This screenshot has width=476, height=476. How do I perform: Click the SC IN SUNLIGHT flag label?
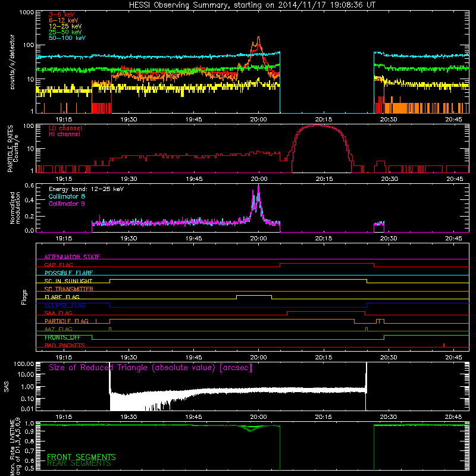click(68, 281)
